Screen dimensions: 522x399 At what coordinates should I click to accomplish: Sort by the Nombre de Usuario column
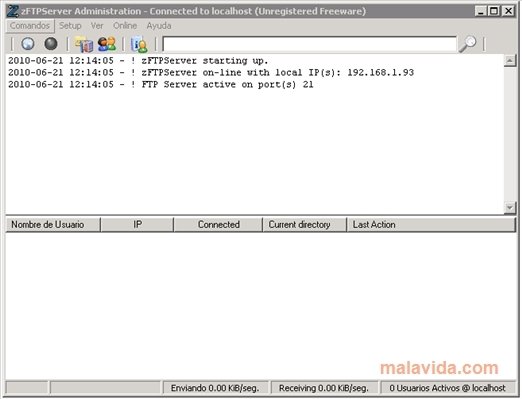(x=53, y=224)
